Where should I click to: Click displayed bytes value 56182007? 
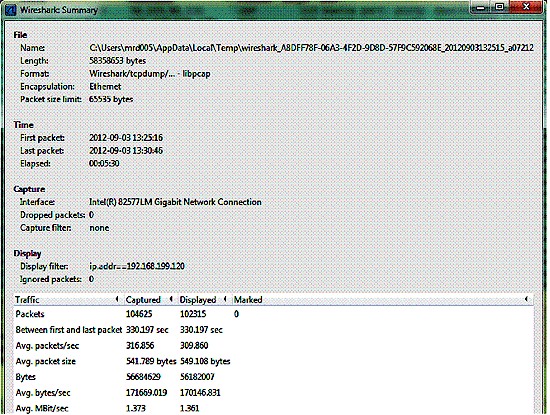pos(197,377)
